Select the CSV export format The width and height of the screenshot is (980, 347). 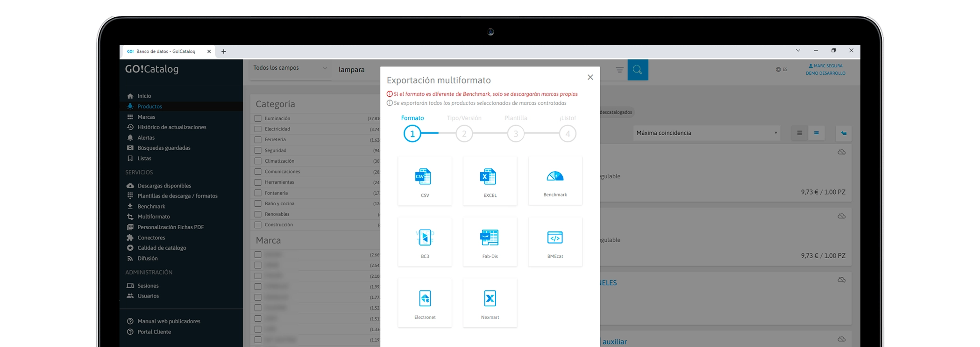pyautogui.click(x=425, y=181)
